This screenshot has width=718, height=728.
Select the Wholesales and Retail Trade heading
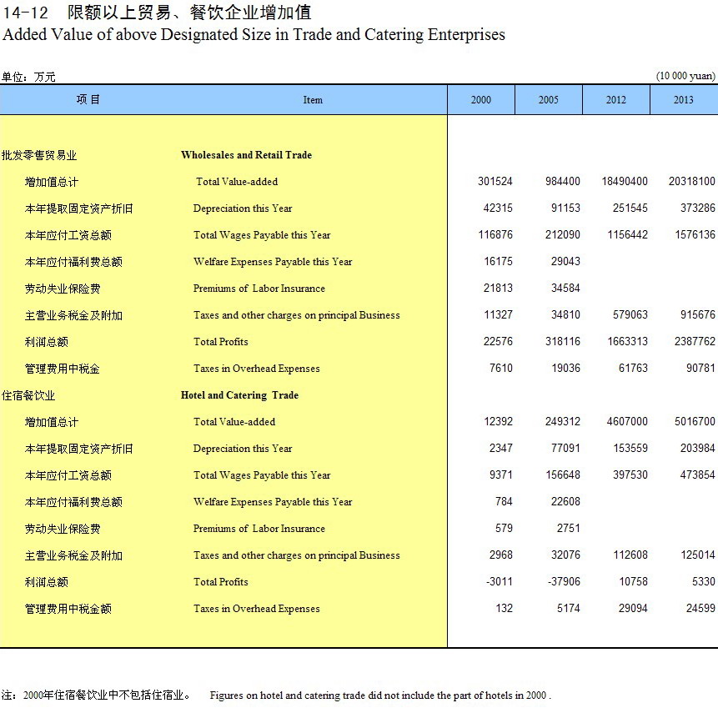pyautogui.click(x=246, y=155)
